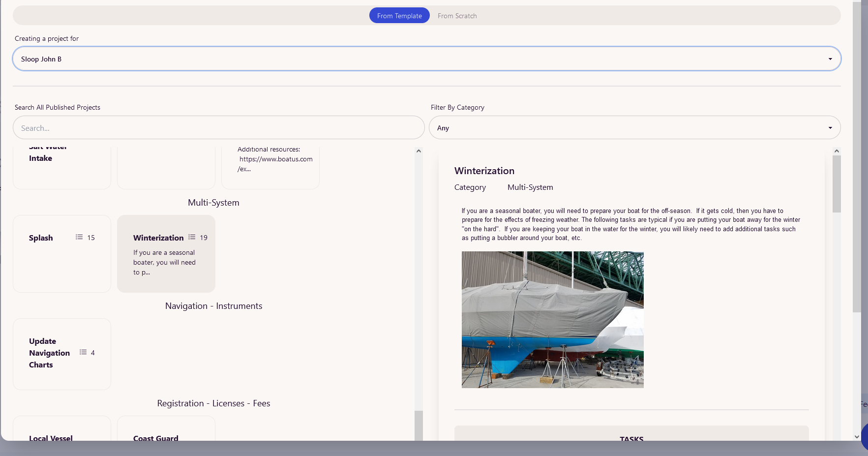868x456 pixels.
Task: Select the Local Vessel template card
Action: pyautogui.click(x=62, y=428)
